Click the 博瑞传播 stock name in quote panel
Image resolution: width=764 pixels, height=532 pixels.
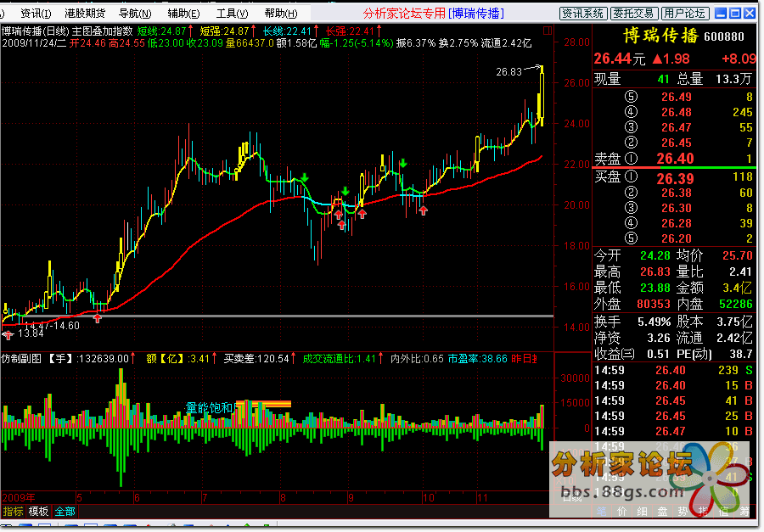tap(661, 36)
